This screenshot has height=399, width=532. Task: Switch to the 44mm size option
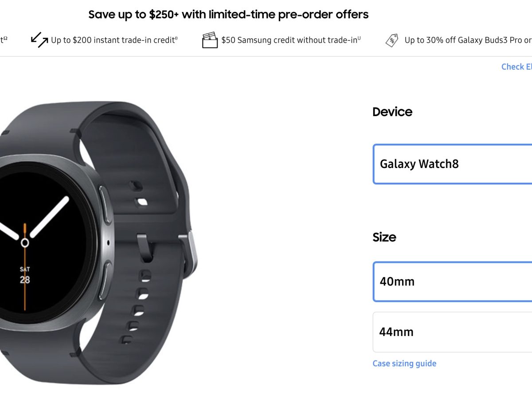(452, 332)
